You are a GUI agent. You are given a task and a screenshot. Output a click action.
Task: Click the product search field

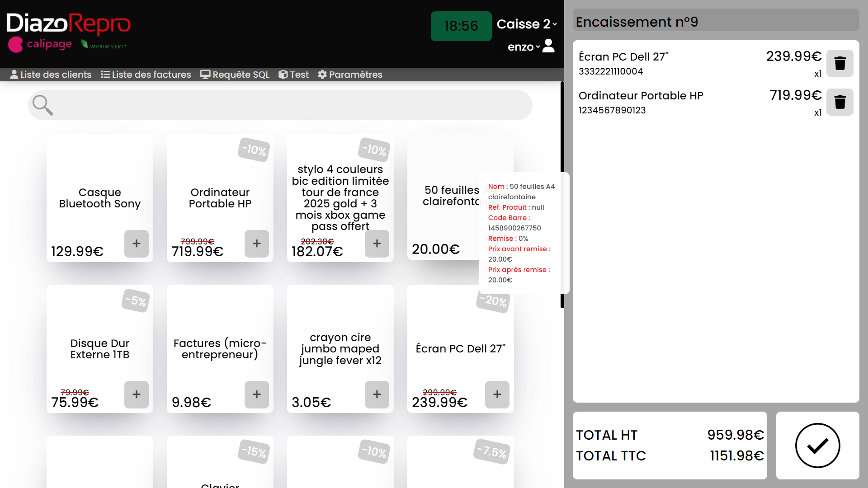pos(289,105)
